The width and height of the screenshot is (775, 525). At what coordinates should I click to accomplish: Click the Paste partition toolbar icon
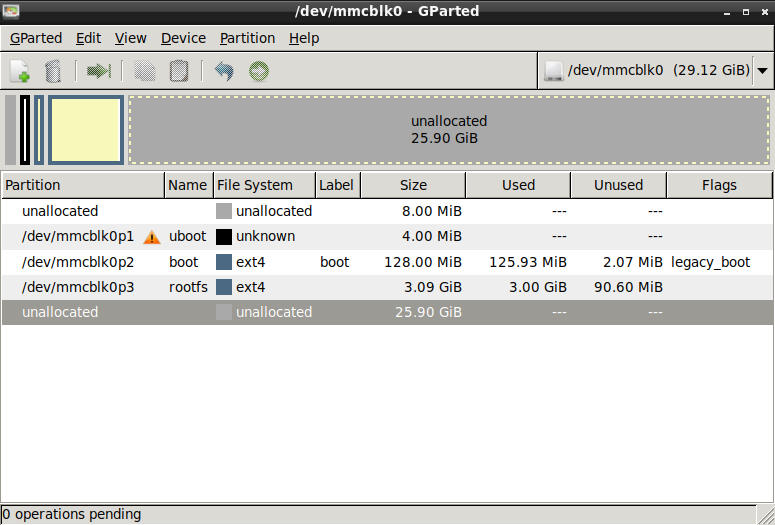click(178, 71)
